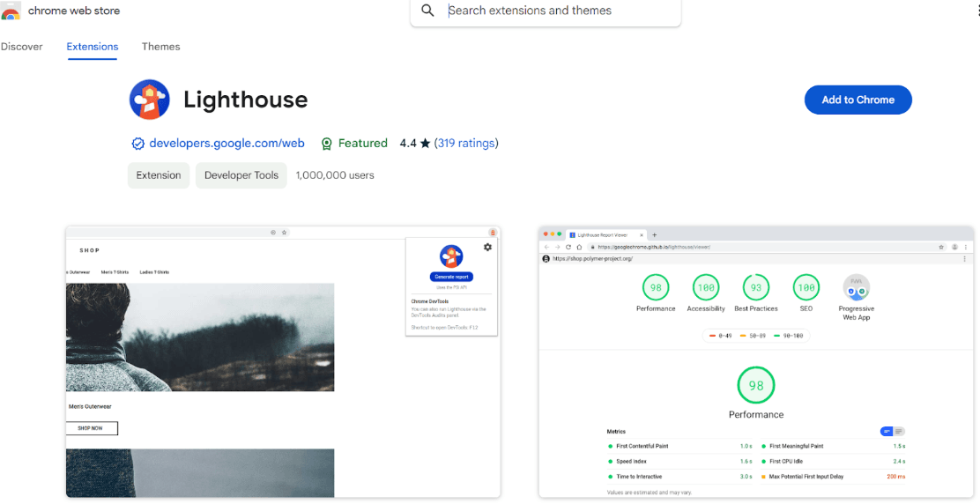
Task: Click the reload icon in report screenshot browser
Action: click(x=568, y=248)
